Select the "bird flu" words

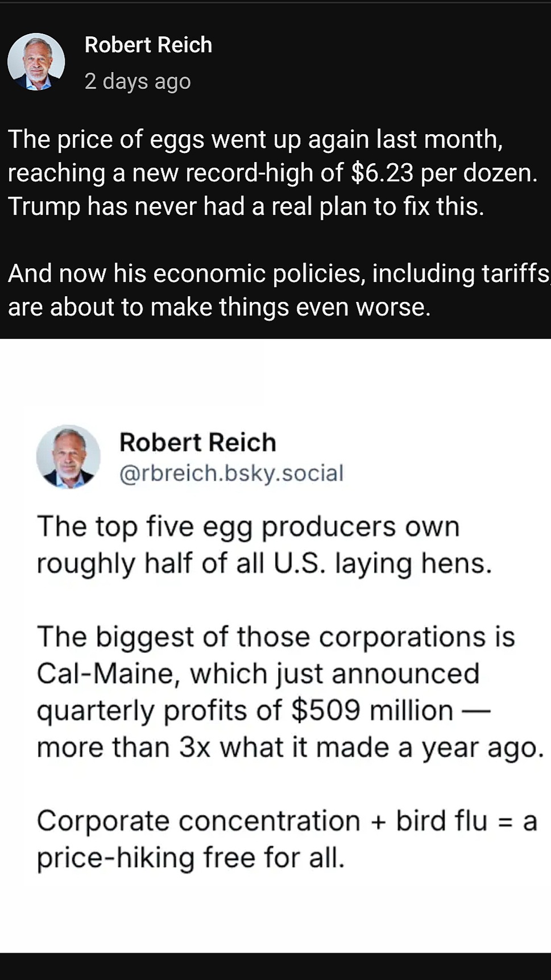click(x=441, y=821)
